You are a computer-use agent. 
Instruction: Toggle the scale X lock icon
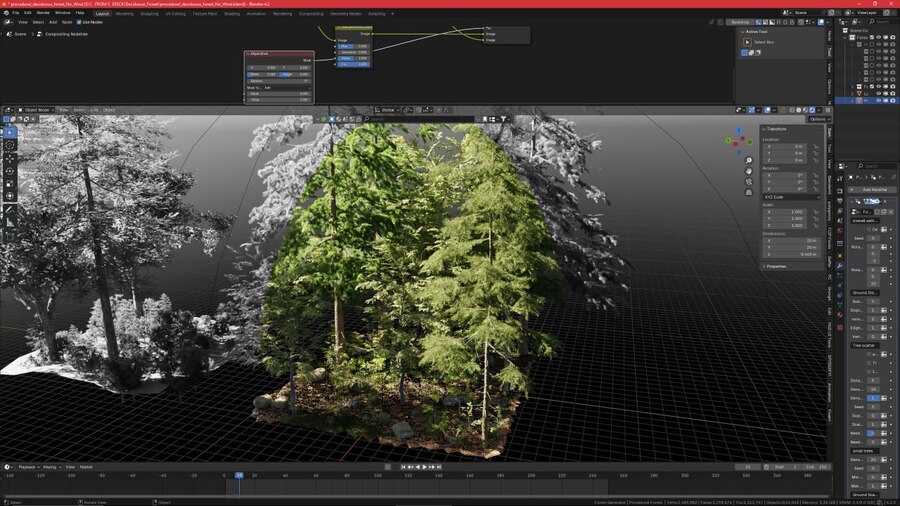[x=816, y=212]
